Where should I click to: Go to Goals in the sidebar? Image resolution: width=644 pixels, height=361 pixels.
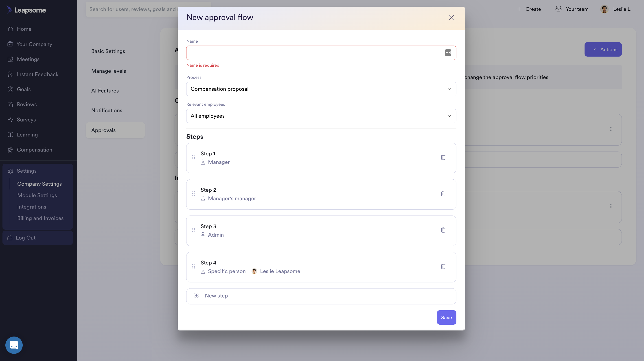(x=24, y=89)
